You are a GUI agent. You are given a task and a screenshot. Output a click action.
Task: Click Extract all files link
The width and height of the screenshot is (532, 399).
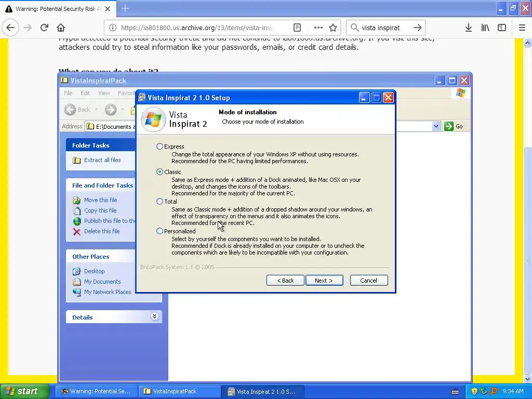102,160
